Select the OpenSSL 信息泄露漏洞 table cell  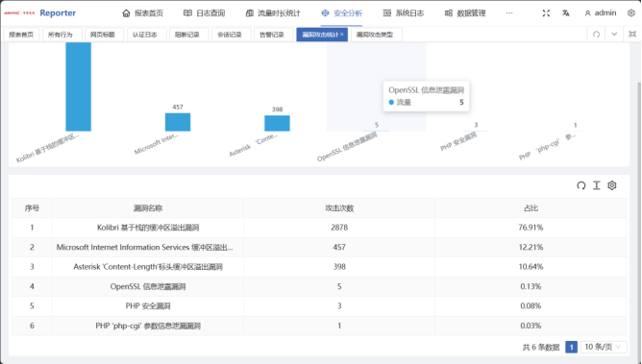(x=148, y=286)
